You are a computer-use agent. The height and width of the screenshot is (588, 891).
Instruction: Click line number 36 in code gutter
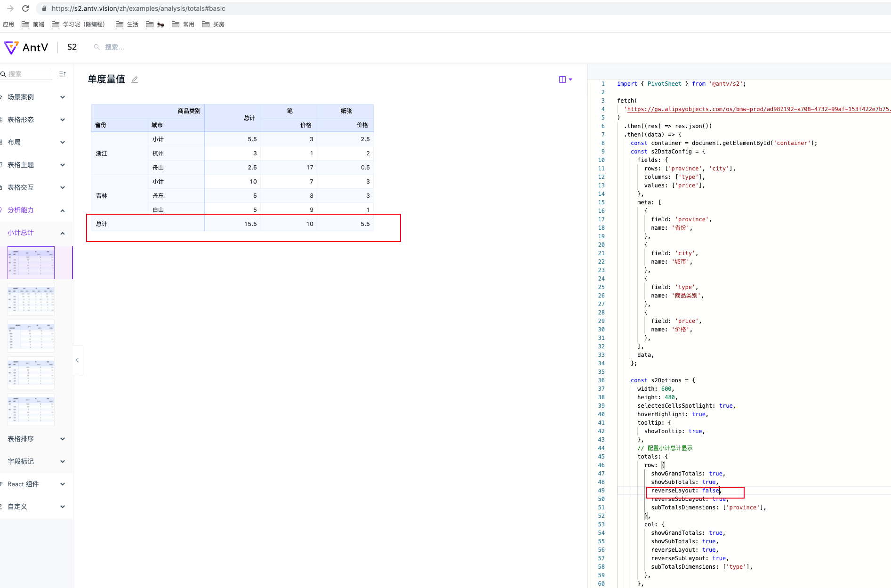(601, 380)
